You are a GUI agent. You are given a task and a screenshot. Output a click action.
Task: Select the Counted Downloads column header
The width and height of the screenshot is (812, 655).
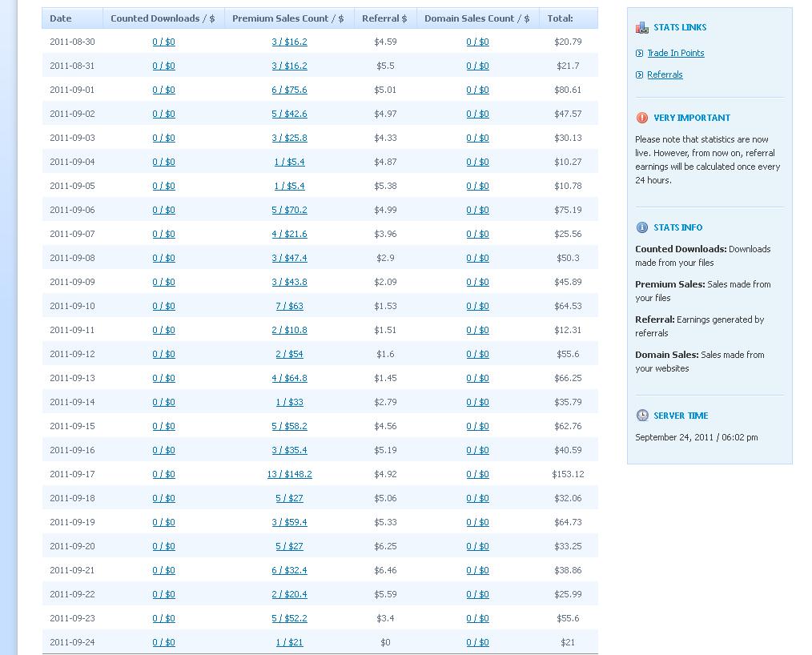point(163,18)
